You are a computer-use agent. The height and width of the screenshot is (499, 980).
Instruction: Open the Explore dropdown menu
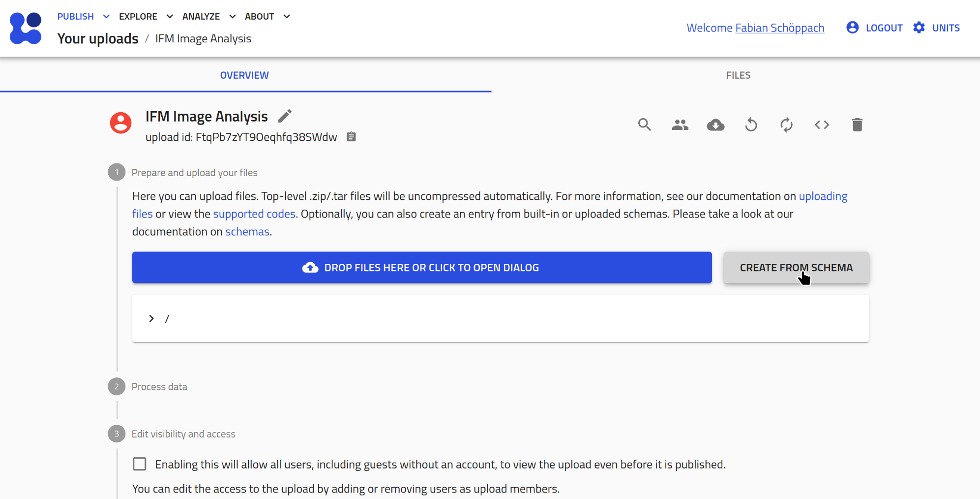click(x=146, y=17)
